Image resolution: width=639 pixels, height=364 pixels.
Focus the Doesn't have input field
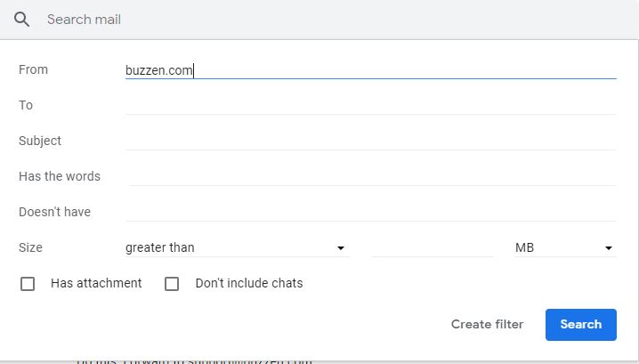tap(370, 212)
